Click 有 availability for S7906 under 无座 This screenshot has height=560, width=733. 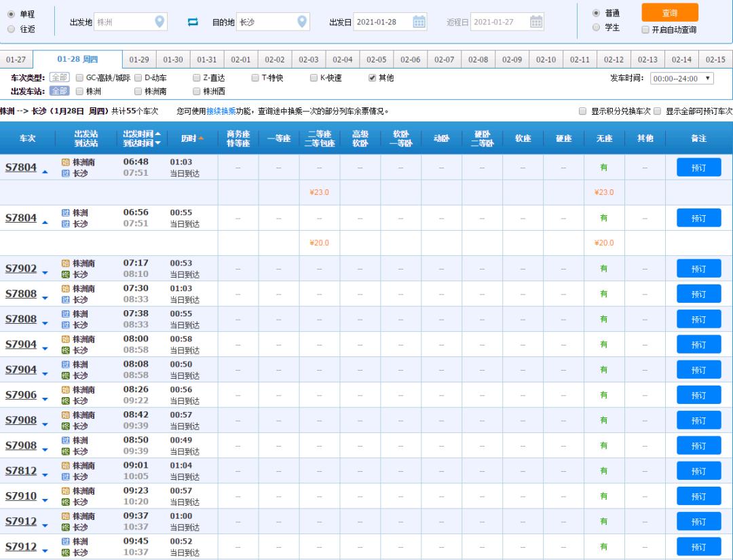(604, 395)
